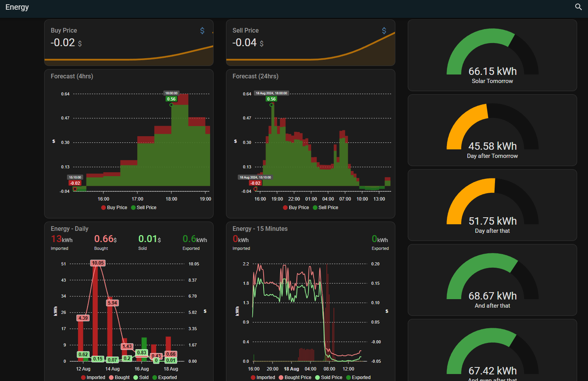This screenshot has height=381, width=588.
Task: Toggle Imported series in 15 Minutes legend
Action: point(263,378)
